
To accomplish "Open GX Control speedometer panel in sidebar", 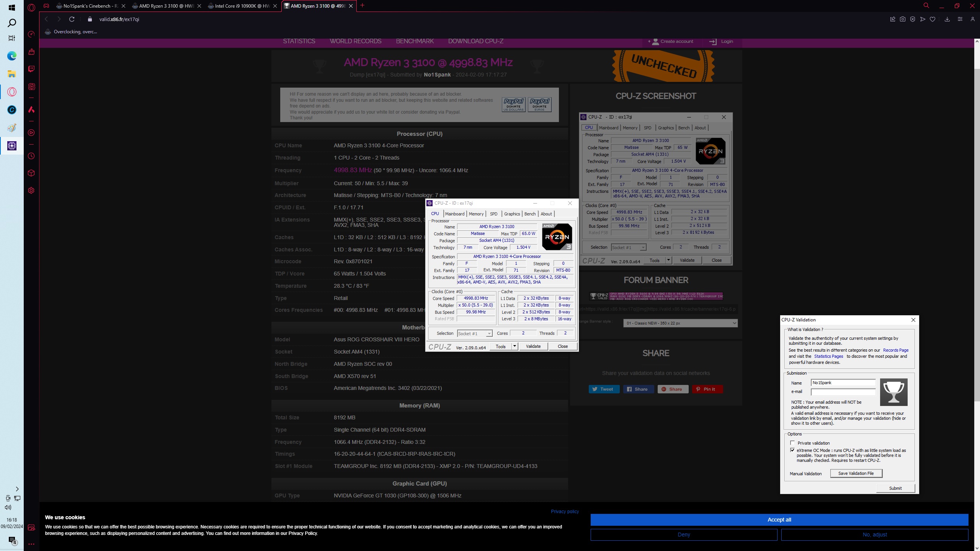I will pos(31,34).
